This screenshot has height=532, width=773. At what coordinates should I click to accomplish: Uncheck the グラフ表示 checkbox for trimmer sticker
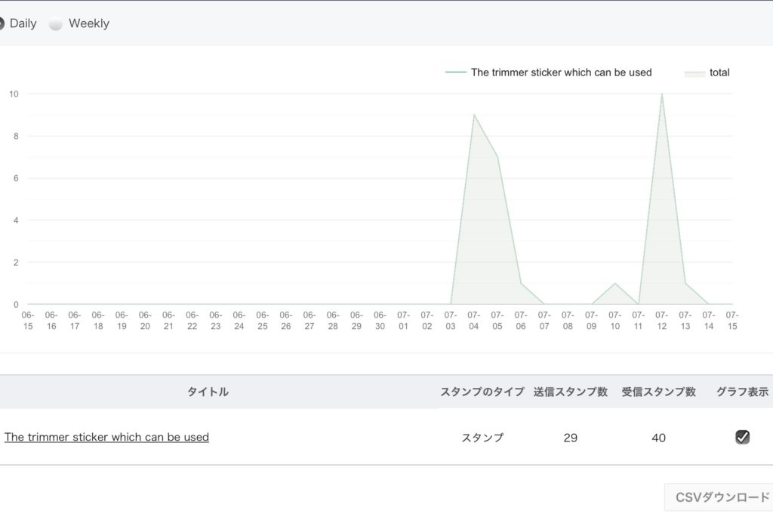click(x=742, y=437)
